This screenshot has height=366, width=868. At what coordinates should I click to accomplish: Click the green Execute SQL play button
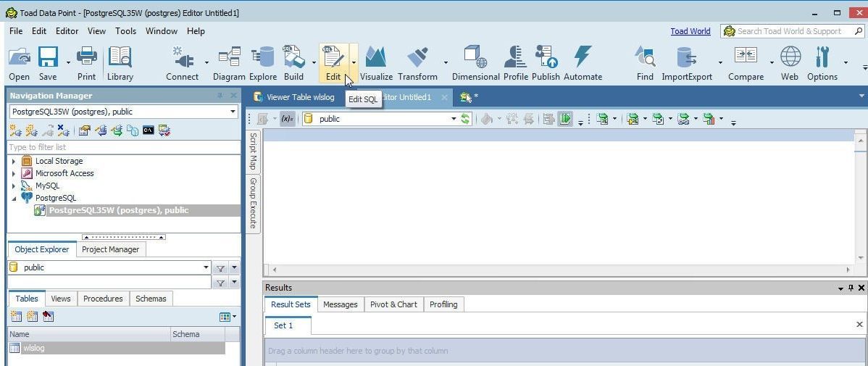pyautogui.click(x=564, y=118)
